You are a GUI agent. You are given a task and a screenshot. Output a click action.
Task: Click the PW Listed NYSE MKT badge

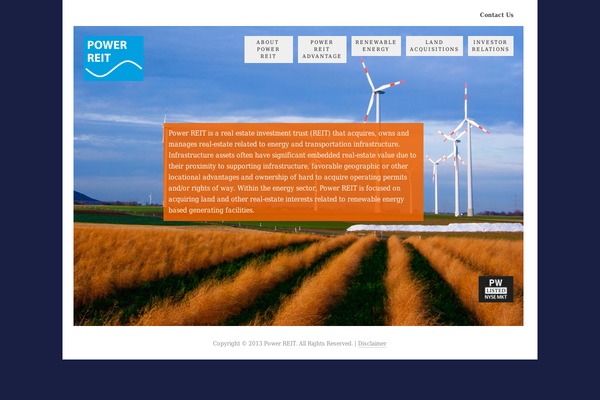(x=496, y=289)
